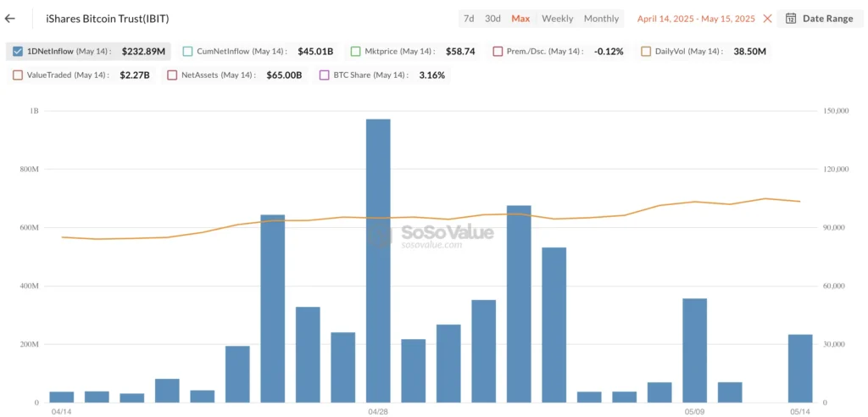Enable the NetAssets series checkbox
This screenshot has height=417, width=868.
pos(171,75)
